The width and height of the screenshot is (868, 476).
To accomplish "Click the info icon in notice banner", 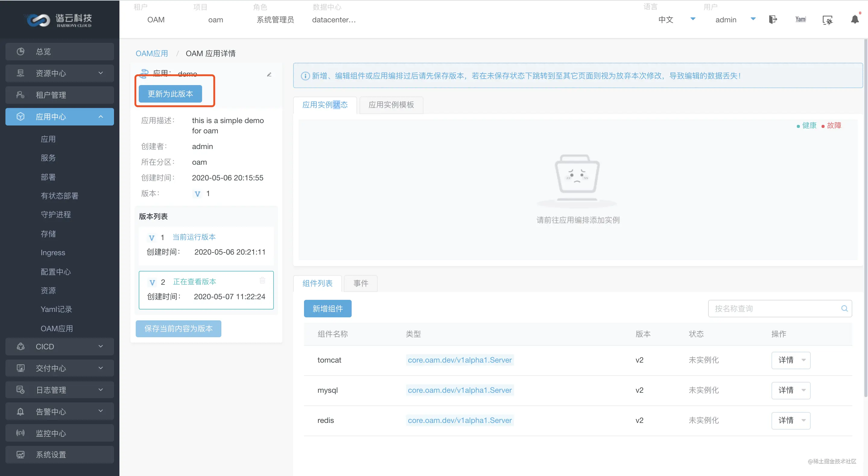I will tap(305, 76).
